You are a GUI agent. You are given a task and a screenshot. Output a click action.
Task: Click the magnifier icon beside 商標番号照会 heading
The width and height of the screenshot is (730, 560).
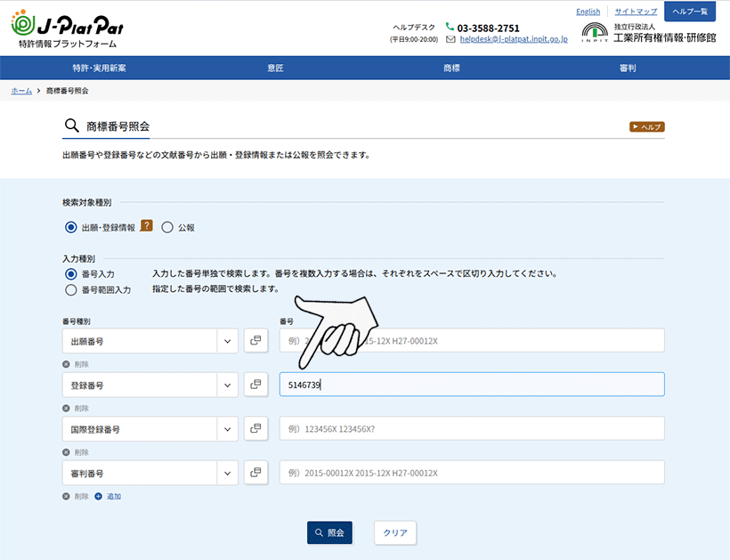click(72, 126)
